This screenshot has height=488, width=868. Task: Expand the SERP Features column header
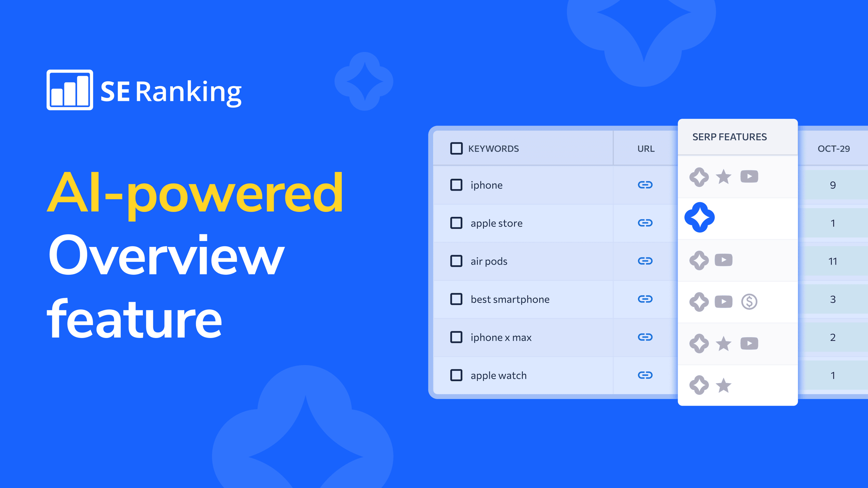click(x=730, y=136)
